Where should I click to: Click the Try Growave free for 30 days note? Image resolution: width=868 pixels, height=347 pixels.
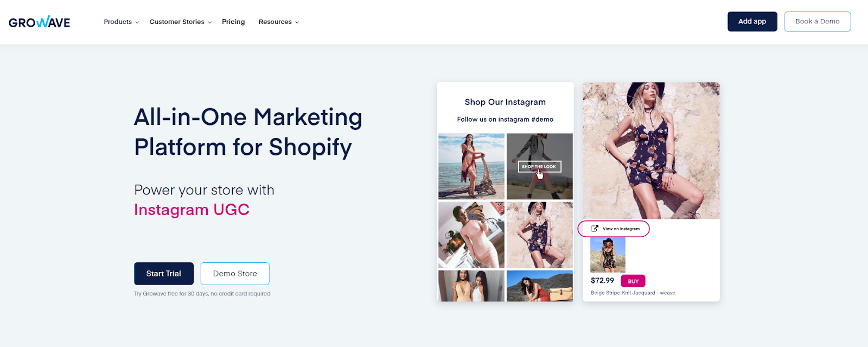(x=202, y=294)
